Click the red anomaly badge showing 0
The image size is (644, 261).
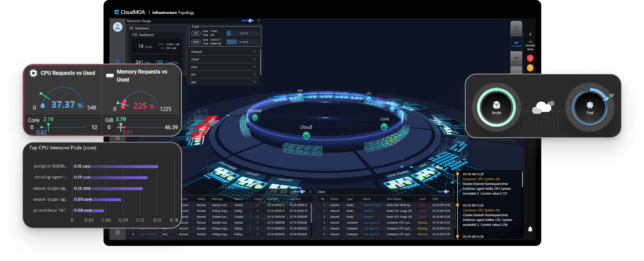[530, 58]
